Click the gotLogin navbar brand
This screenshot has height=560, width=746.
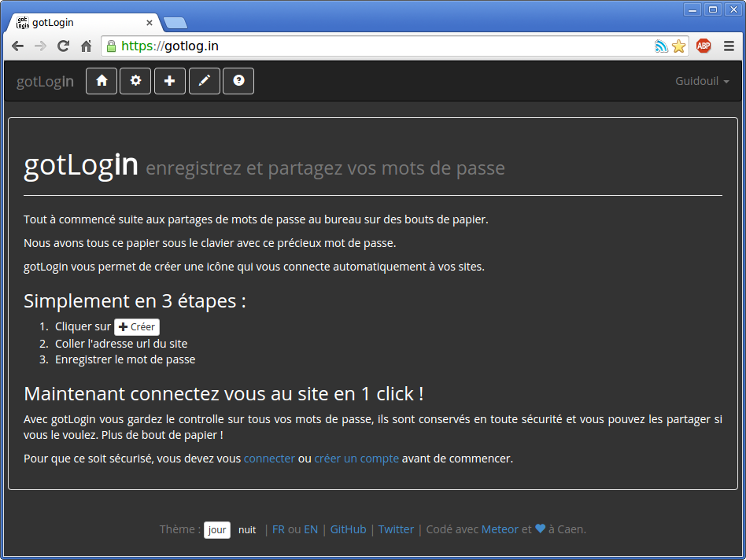tap(45, 81)
